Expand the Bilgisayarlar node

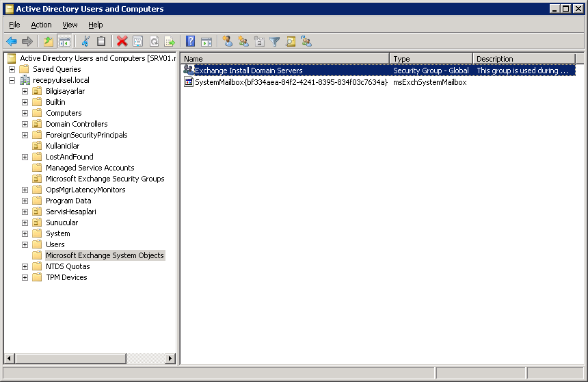coord(25,91)
